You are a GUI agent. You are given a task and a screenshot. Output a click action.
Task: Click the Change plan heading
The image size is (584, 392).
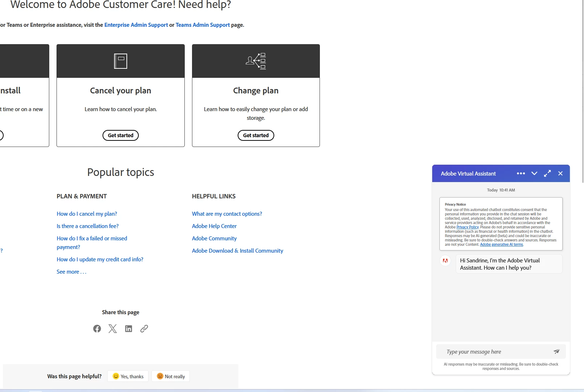click(256, 90)
